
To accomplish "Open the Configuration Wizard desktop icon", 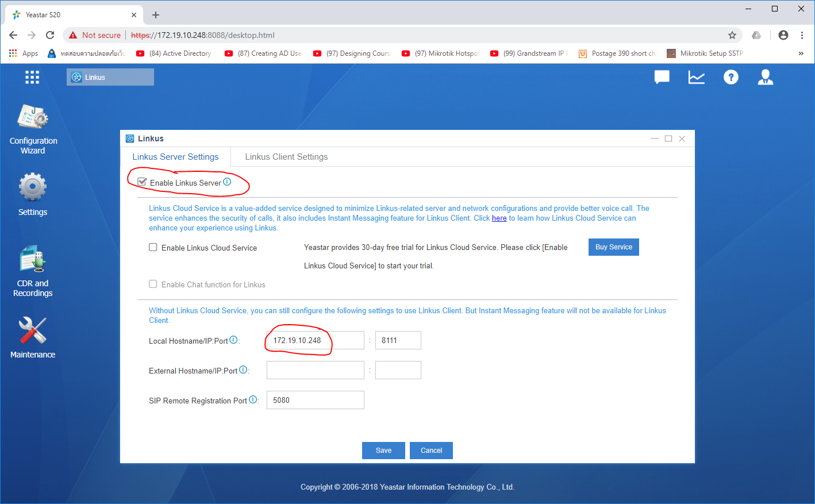I will 33,129.
